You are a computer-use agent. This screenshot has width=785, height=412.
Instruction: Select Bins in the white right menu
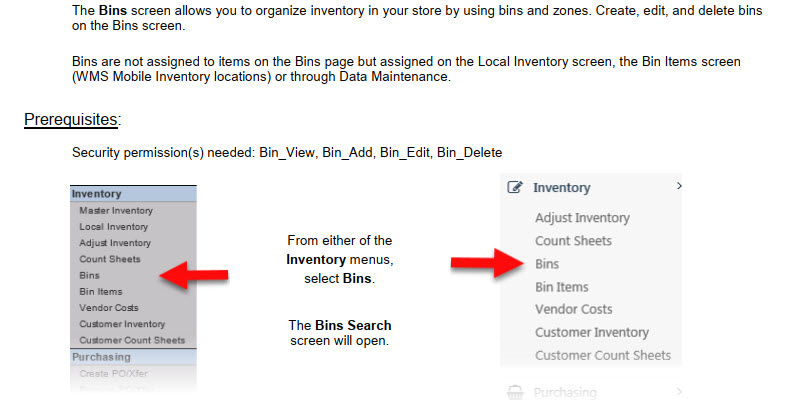pyautogui.click(x=547, y=264)
